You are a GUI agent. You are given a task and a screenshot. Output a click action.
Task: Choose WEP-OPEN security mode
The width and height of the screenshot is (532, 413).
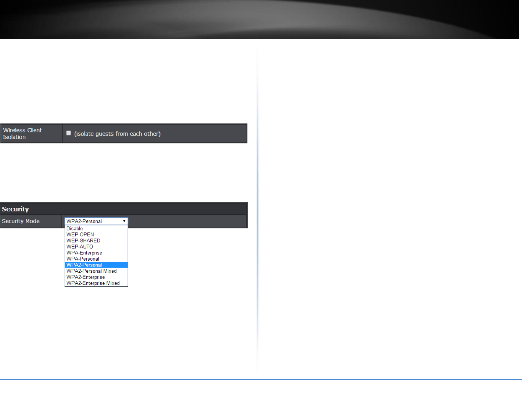pos(96,235)
